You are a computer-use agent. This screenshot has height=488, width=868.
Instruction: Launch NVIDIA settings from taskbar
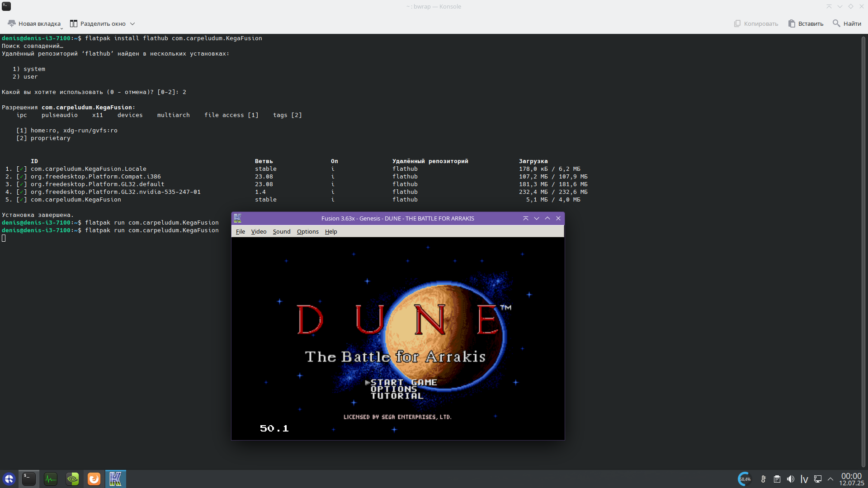[72, 479]
